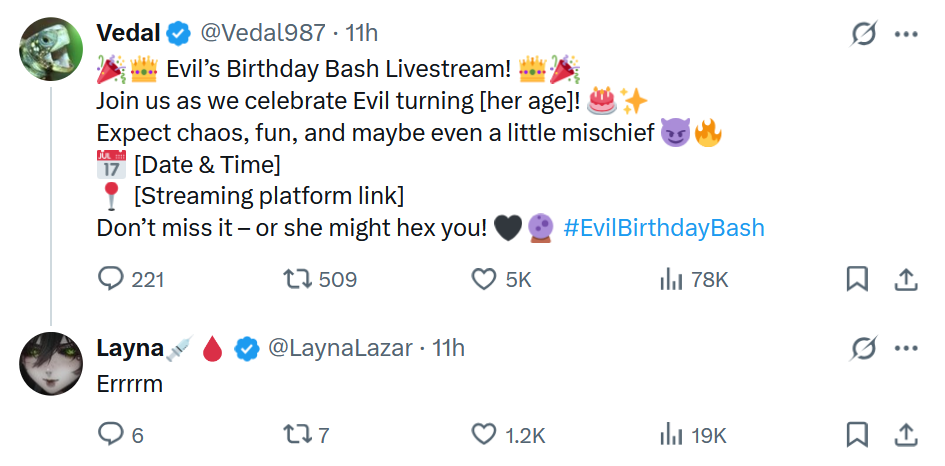
Task: Click Vedal's turtle profile picture
Action: click(x=51, y=52)
